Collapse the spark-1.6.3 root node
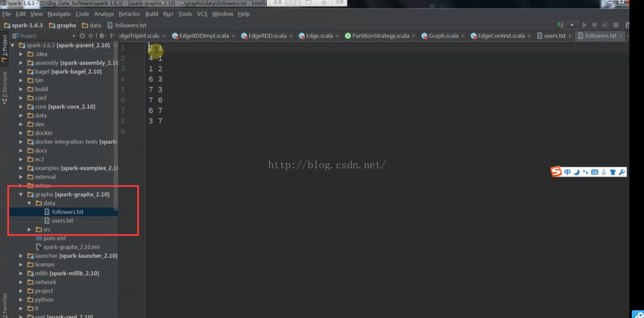Screen dimensions: 644x318 13,45
